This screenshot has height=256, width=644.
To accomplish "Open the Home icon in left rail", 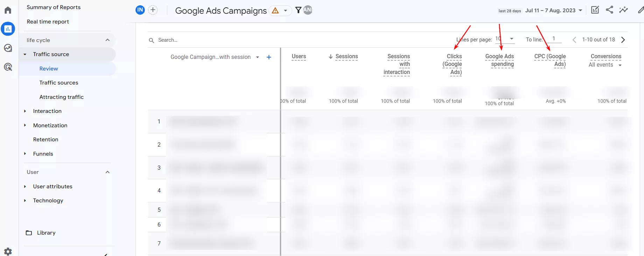I will point(8,10).
